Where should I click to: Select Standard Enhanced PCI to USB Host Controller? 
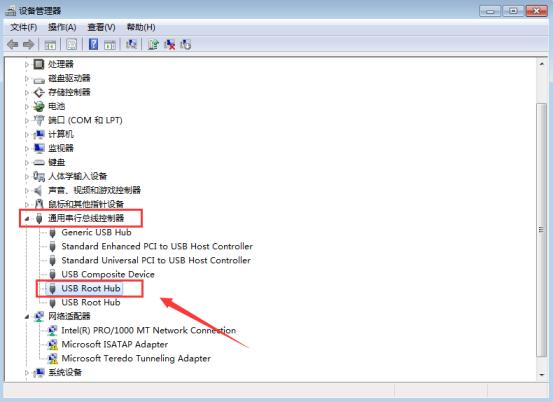coord(157,246)
